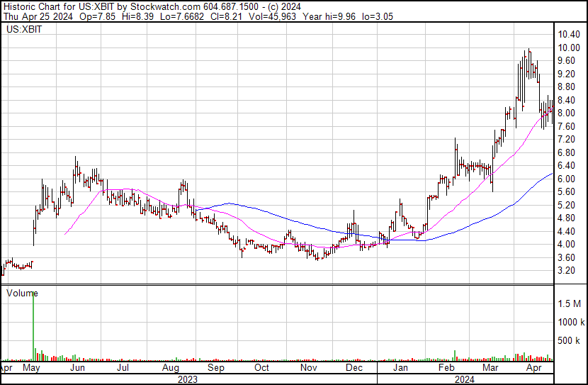Viewport: 588px width, 385px height.
Task: Select the Jan month marker on timeline
Action: [x=400, y=369]
